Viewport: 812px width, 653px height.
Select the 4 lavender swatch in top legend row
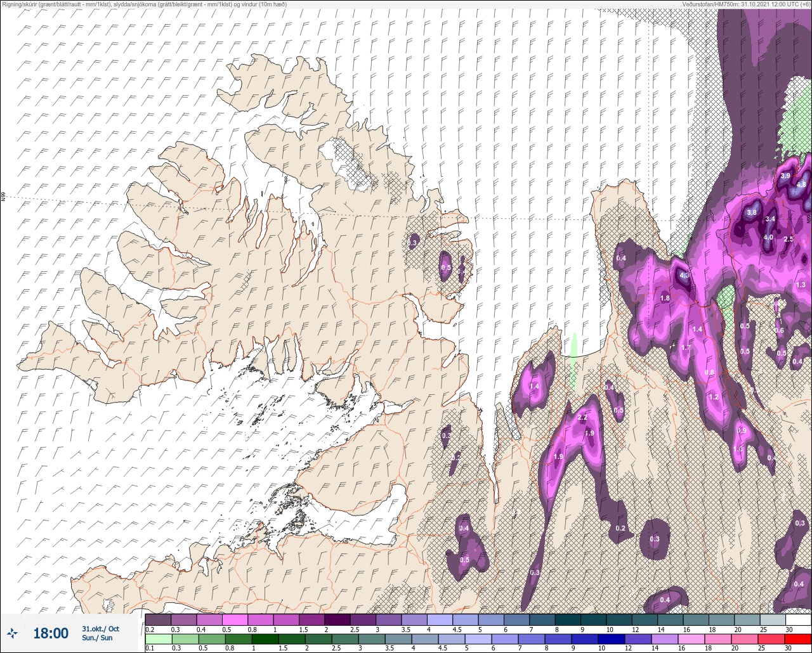(x=440, y=619)
